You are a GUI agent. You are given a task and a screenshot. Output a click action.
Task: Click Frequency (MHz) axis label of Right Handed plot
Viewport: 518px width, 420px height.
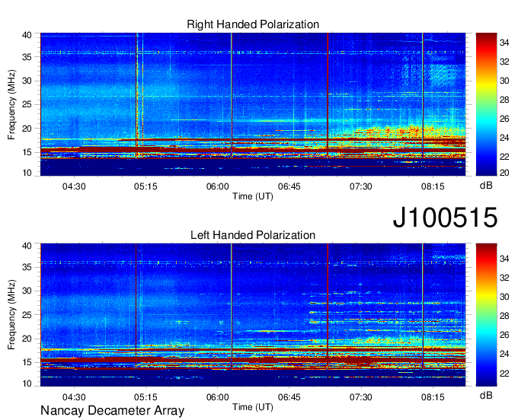coord(11,104)
